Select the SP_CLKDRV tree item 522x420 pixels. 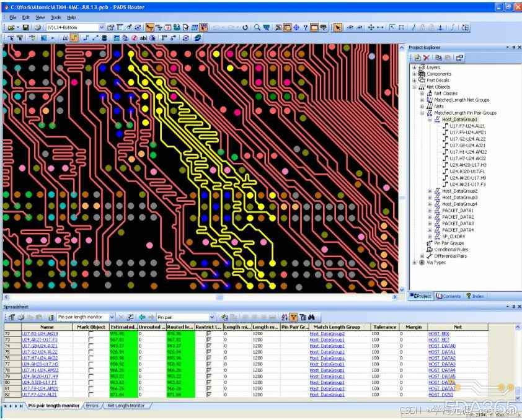pos(453,237)
